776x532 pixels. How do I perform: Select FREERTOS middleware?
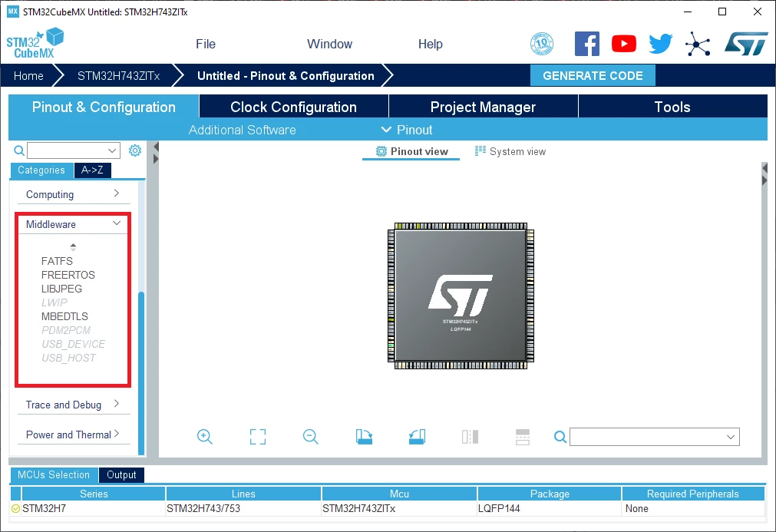coord(68,275)
